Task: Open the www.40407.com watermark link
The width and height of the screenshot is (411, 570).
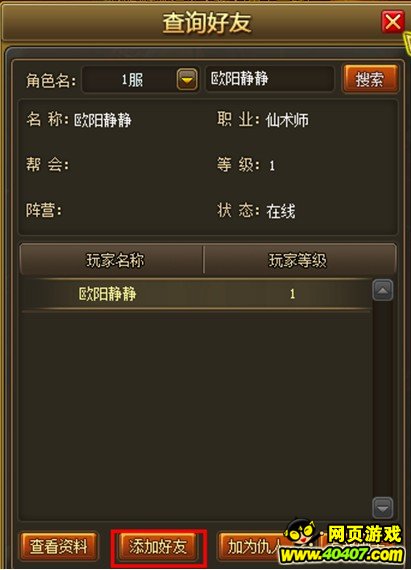Action: [342, 555]
